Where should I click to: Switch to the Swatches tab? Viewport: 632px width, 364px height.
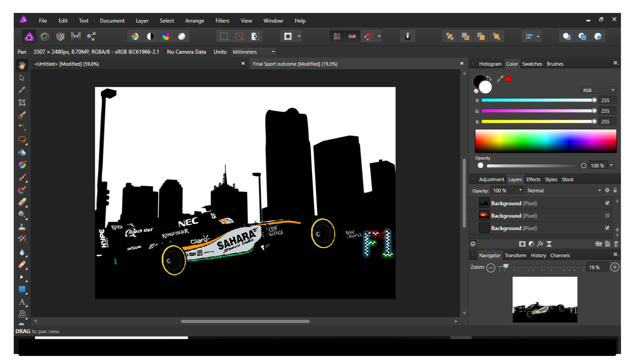(532, 64)
